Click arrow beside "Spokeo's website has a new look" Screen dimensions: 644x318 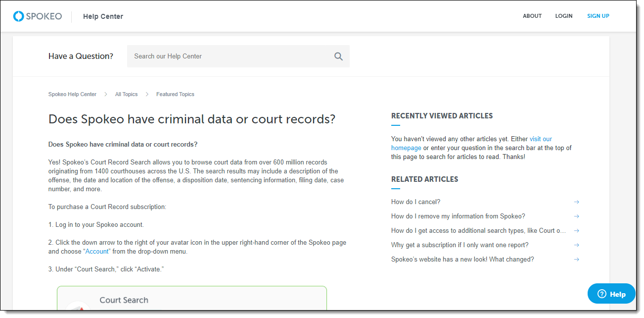(x=576, y=260)
